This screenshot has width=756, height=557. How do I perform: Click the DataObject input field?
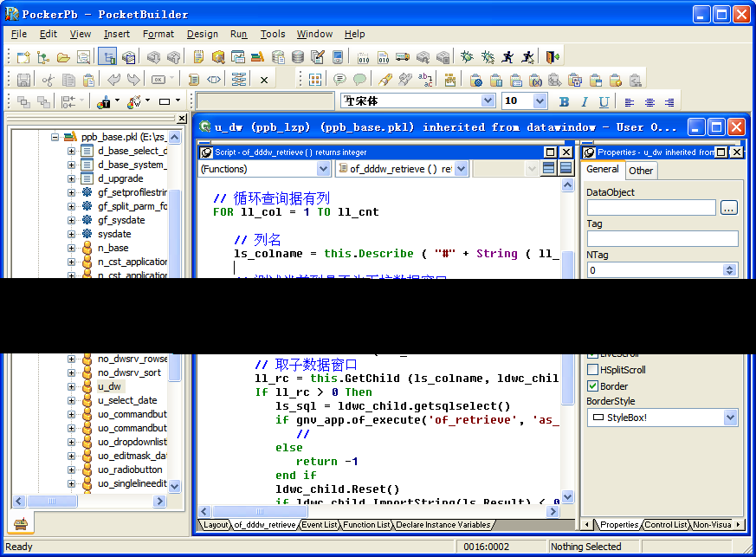coord(651,208)
